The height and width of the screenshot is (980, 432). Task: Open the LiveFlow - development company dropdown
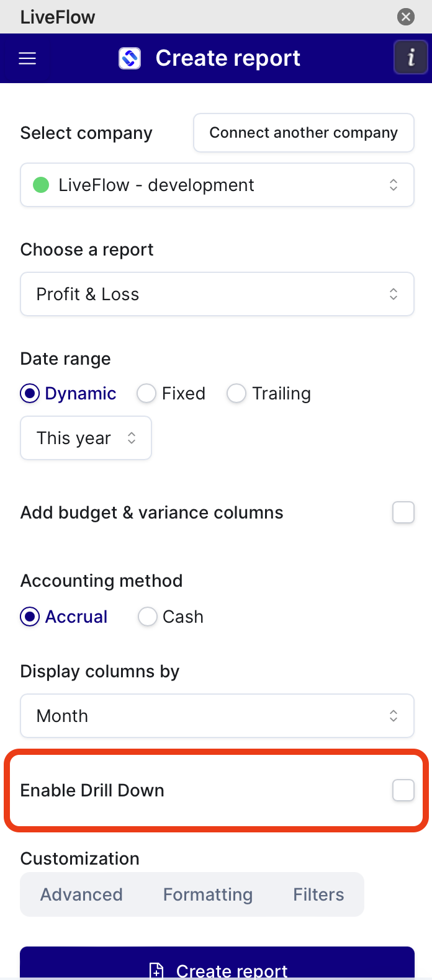[217, 185]
